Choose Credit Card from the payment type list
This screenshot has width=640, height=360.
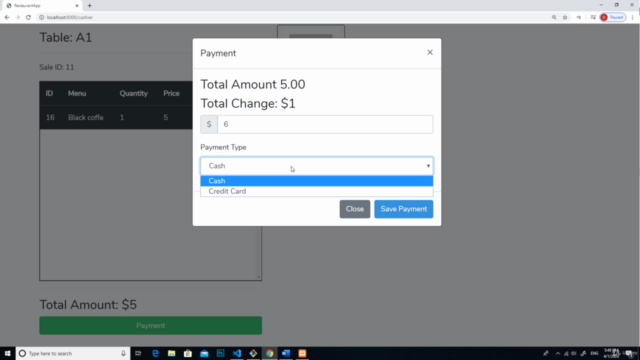(316, 191)
